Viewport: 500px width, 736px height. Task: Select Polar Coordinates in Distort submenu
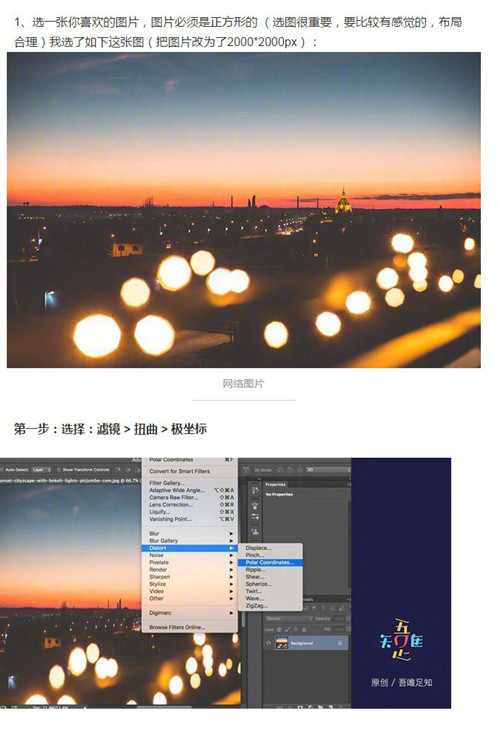pyautogui.click(x=270, y=562)
